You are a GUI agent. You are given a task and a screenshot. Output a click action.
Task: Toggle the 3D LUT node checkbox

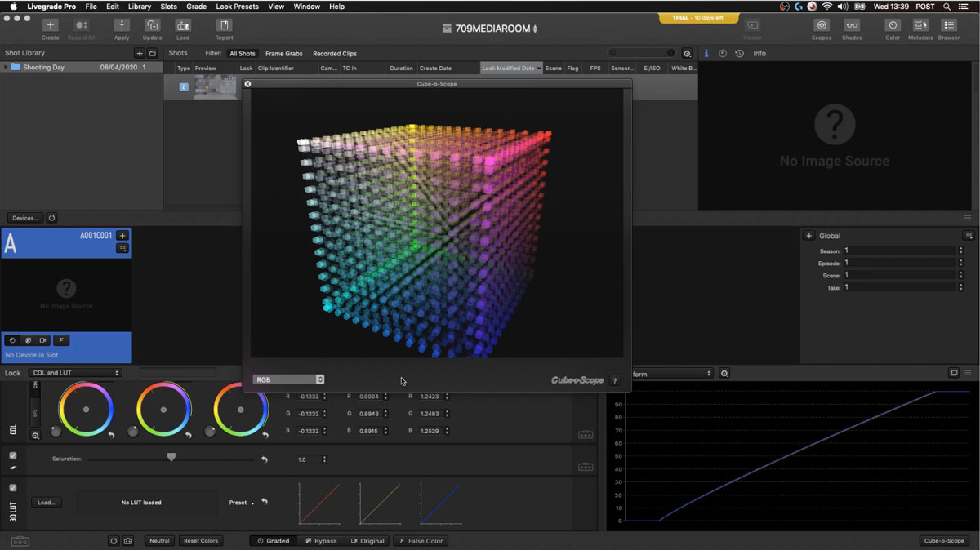pyautogui.click(x=12, y=488)
